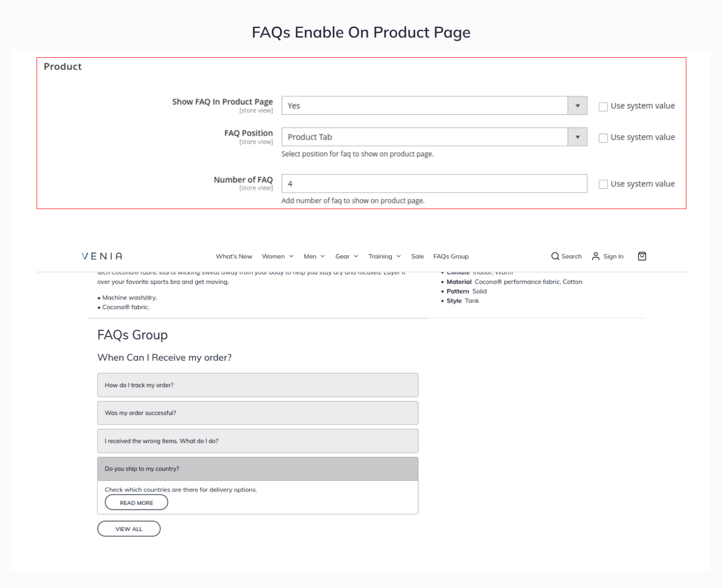Click the READ MORE button

[136, 503]
